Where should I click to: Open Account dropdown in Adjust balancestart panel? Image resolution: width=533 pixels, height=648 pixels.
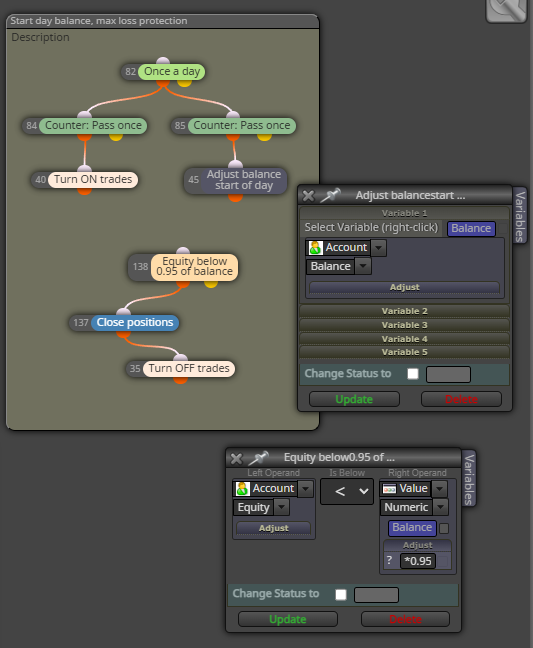pos(378,248)
